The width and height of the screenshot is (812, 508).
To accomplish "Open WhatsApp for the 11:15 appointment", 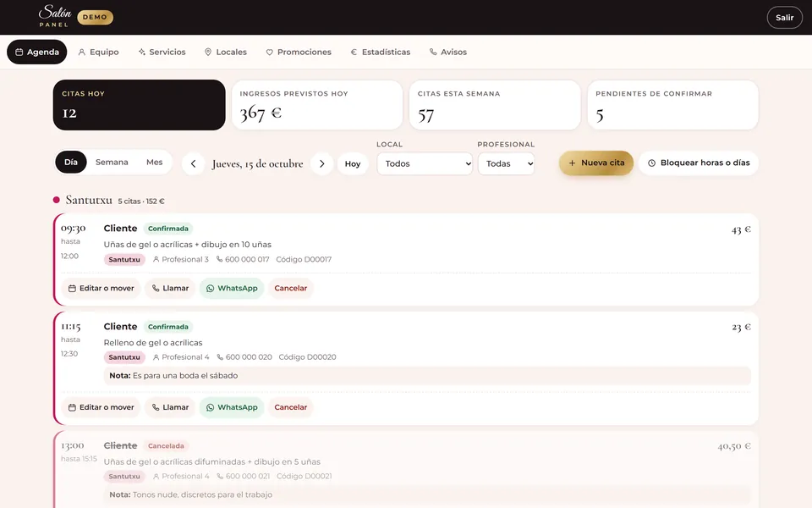I will click(x=232, y=407).
